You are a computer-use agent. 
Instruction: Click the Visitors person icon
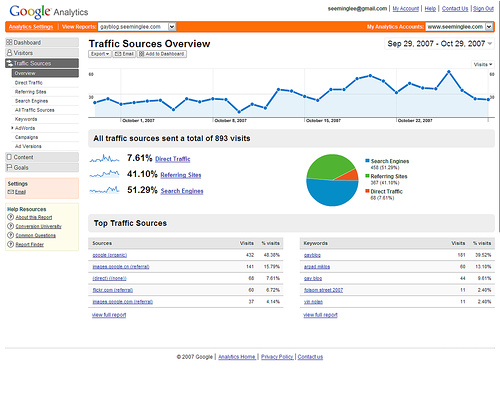9,53
